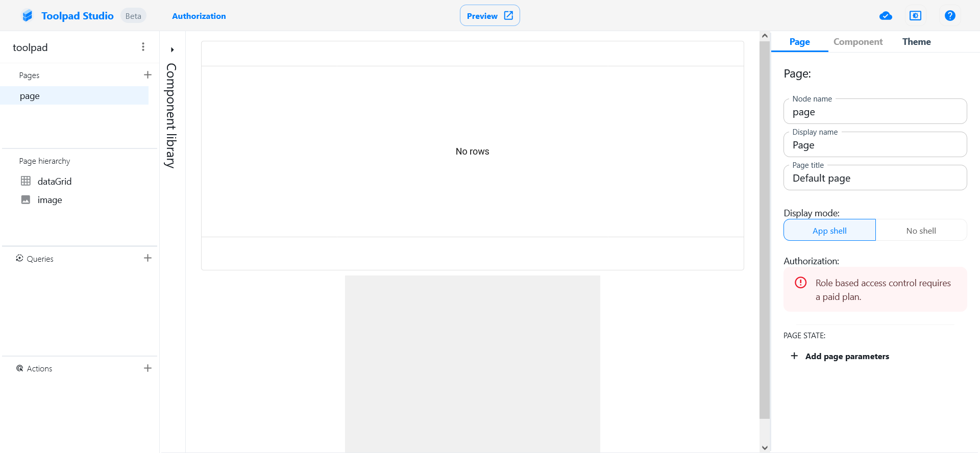Click the image icon in page hierarchy

coord(26,199)
